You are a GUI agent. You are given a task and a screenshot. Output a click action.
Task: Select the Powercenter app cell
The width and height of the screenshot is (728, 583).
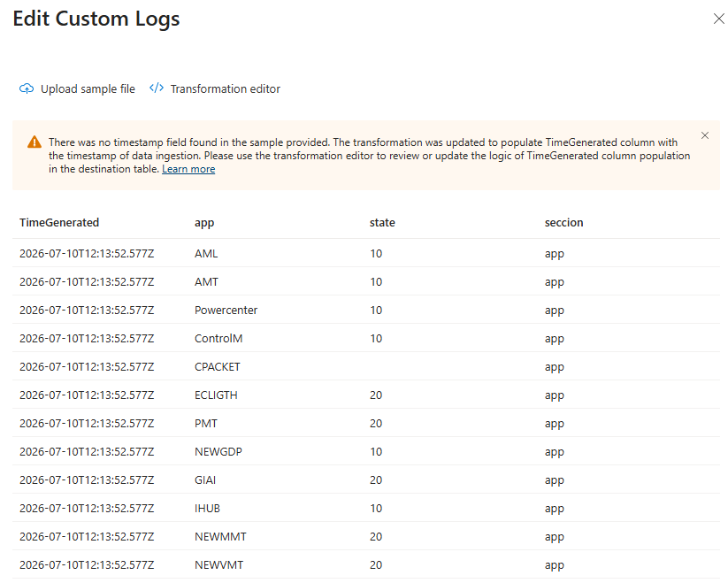[226, 310]
